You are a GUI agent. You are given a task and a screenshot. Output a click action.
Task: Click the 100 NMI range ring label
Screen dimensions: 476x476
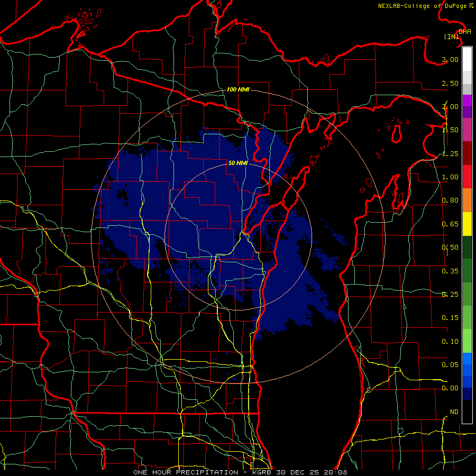(x=238, y=89)
